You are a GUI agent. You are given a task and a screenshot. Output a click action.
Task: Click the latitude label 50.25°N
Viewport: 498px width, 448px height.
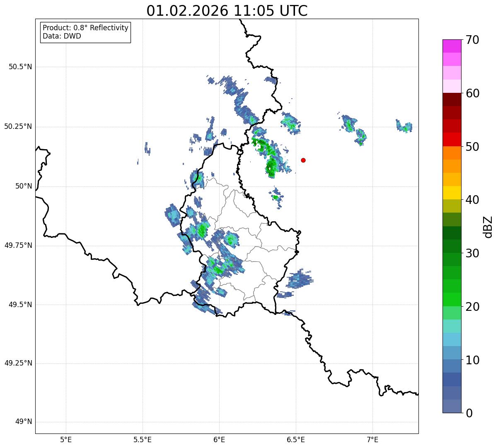pyautogui.click(x=18, y=126)
